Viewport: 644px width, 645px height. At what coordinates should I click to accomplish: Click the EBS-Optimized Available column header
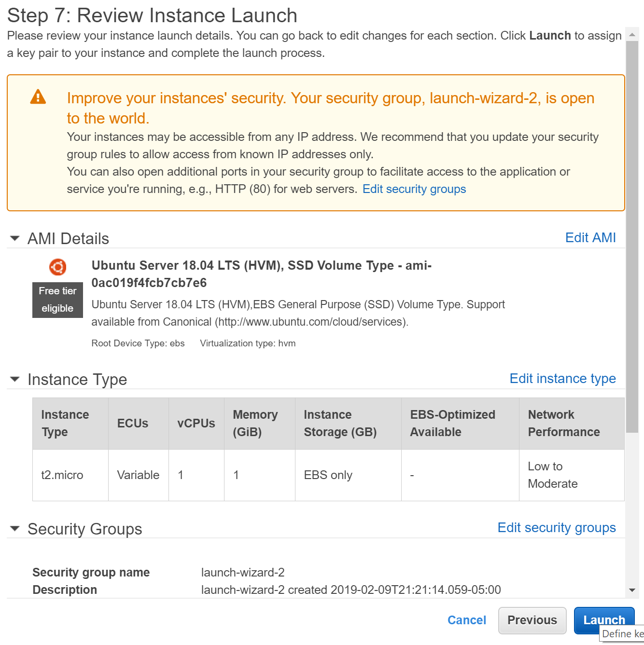460,424
